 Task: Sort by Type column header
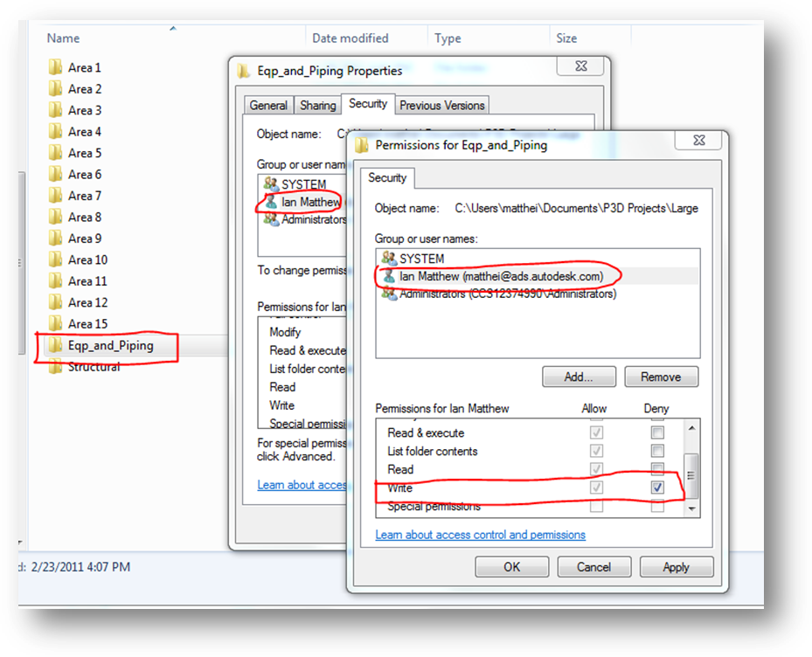point(448,38)
